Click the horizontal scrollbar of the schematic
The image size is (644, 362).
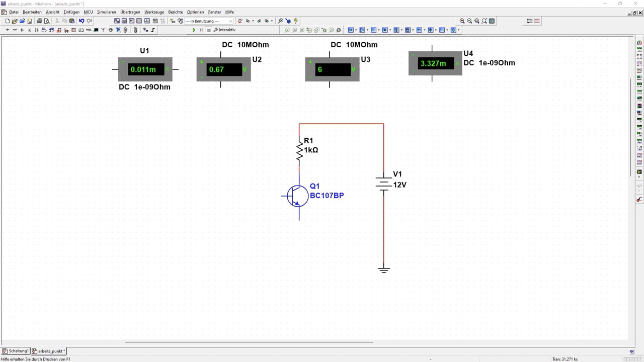coord(249,342)
